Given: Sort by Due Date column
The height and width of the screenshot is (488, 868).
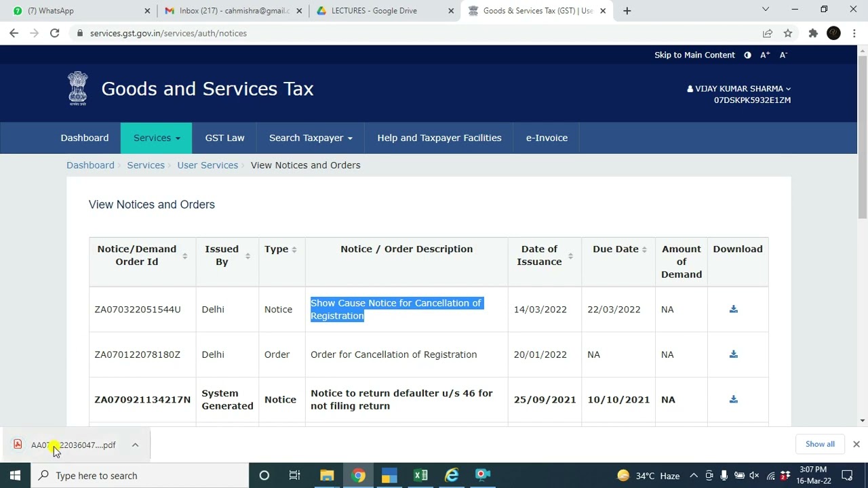Looking at the screenshot, I should point(644,249).
